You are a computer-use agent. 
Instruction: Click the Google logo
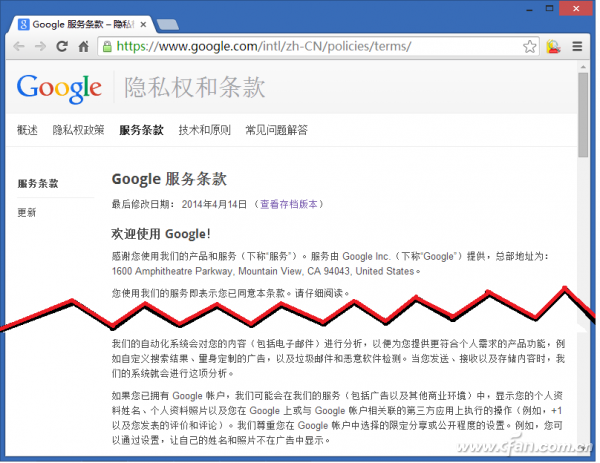59,88
